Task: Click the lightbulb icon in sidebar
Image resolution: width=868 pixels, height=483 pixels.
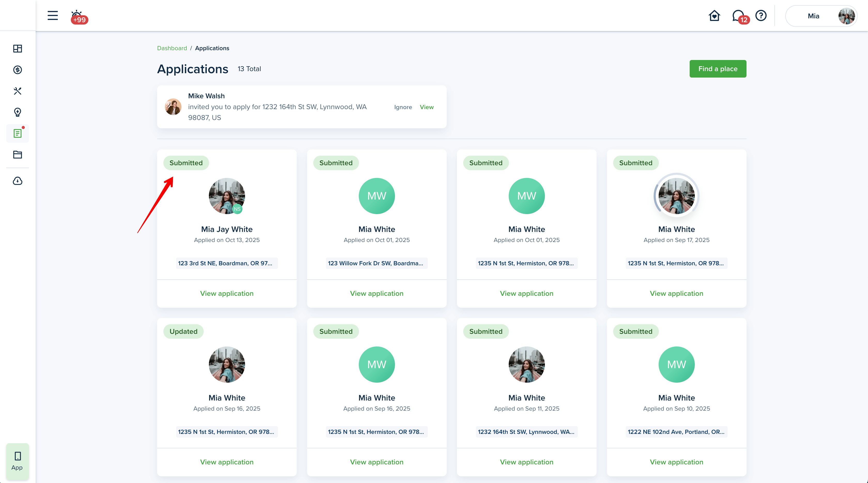Action: coord(18,112)
